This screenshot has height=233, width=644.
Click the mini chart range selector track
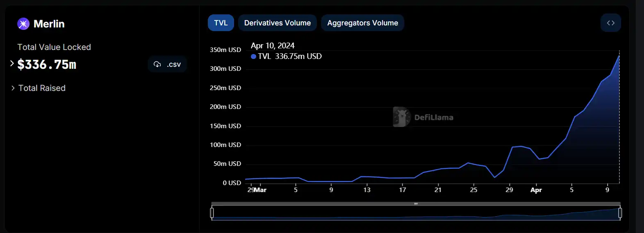416,214
